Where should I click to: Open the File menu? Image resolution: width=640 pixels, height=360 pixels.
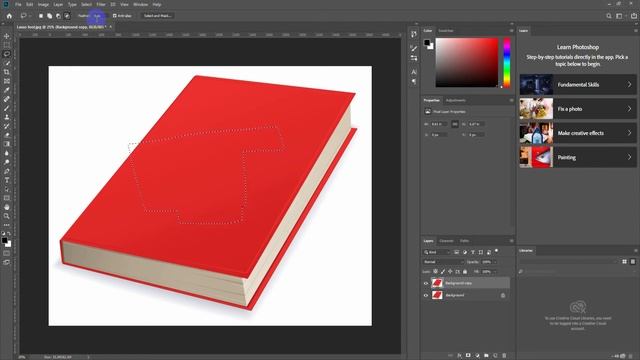coord(18,4)
